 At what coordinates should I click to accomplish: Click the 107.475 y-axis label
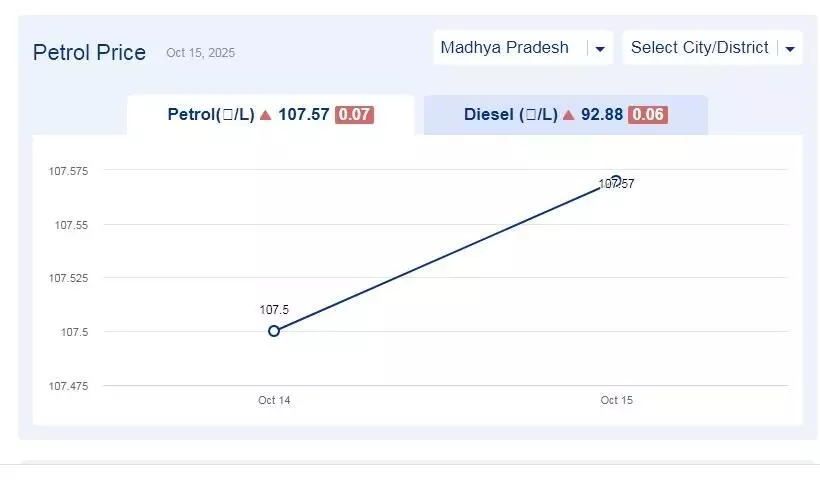68,386
